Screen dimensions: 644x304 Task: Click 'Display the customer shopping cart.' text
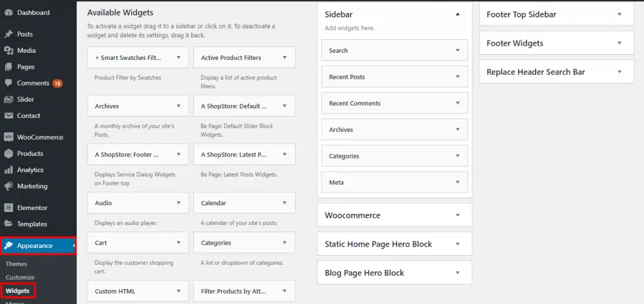pos(134,267)
